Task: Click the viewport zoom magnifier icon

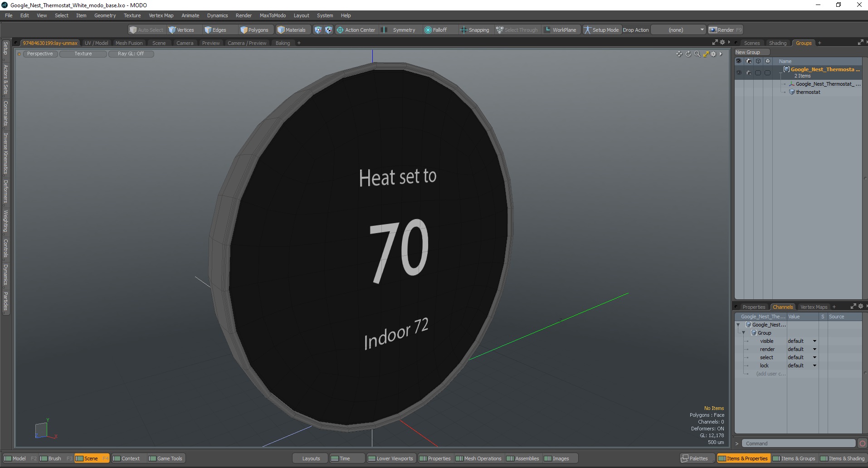Action: point(697,54)
